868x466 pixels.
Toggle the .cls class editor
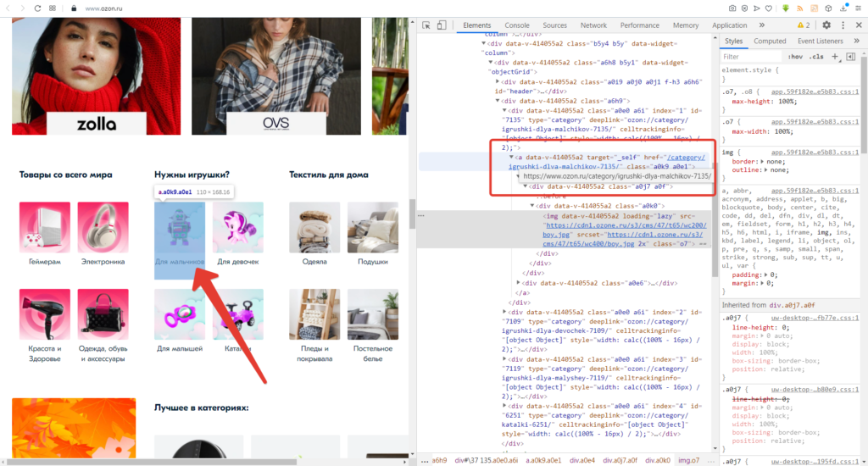tap(816, 57)
